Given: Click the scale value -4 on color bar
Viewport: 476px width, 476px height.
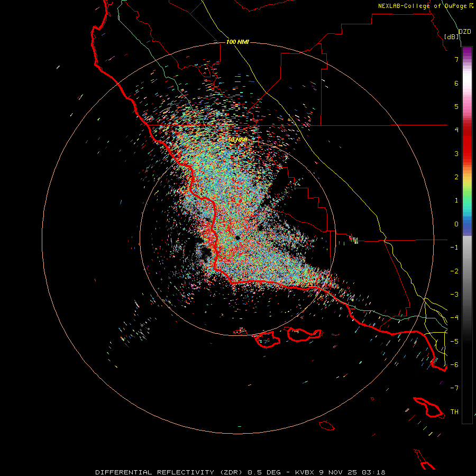Looking at the screenshot, I should tap(454, 318).
